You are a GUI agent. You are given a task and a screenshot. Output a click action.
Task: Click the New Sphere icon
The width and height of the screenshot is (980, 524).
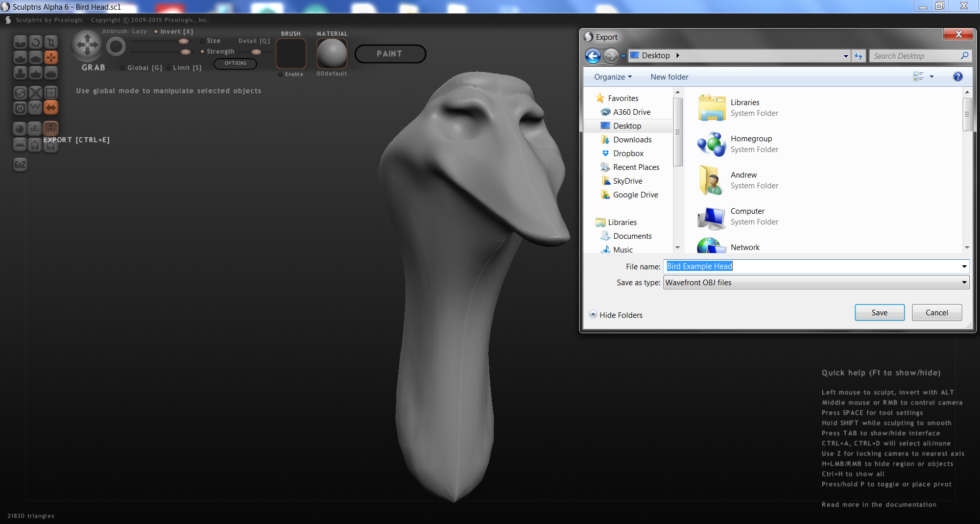pos(20,129)
